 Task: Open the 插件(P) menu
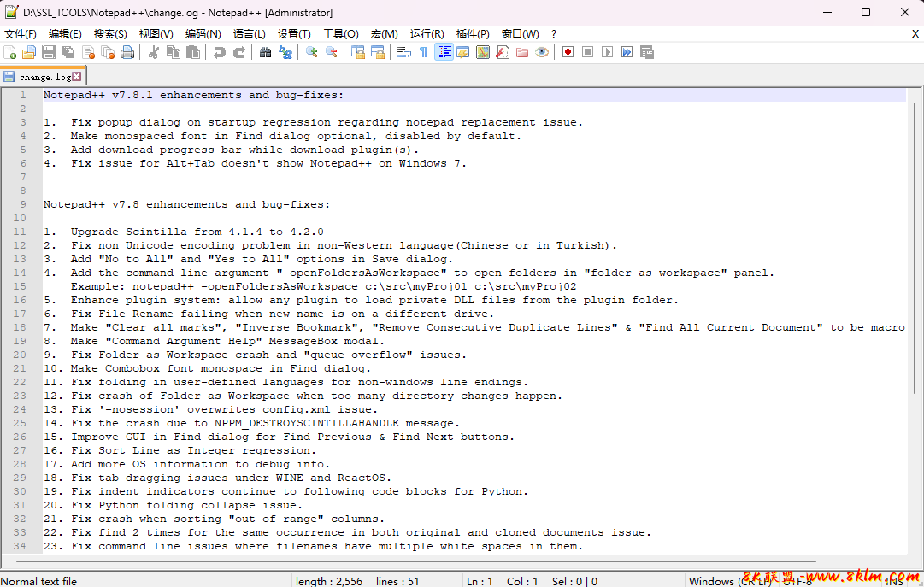(473, 34)
